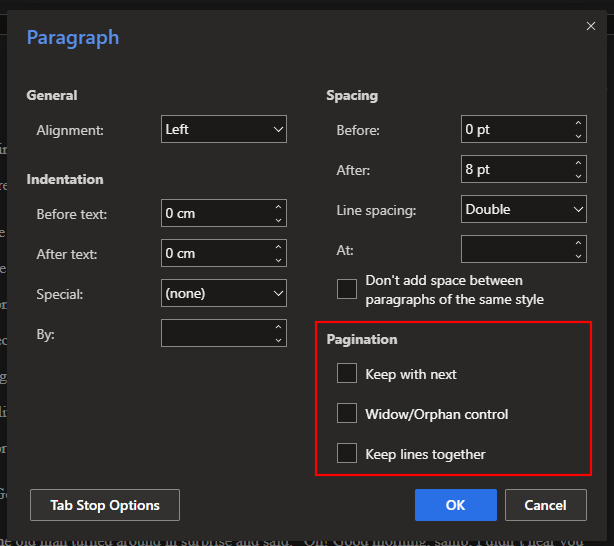Increase the spacing After value

(x=578, y=163)
